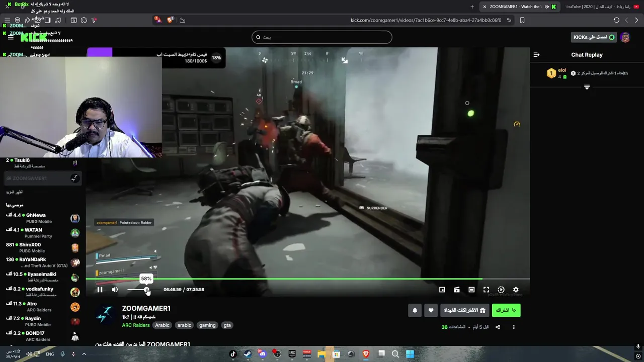Cast the video with the cast icon
This screenshot has height=362, width=644.
[x=457, y=290]
